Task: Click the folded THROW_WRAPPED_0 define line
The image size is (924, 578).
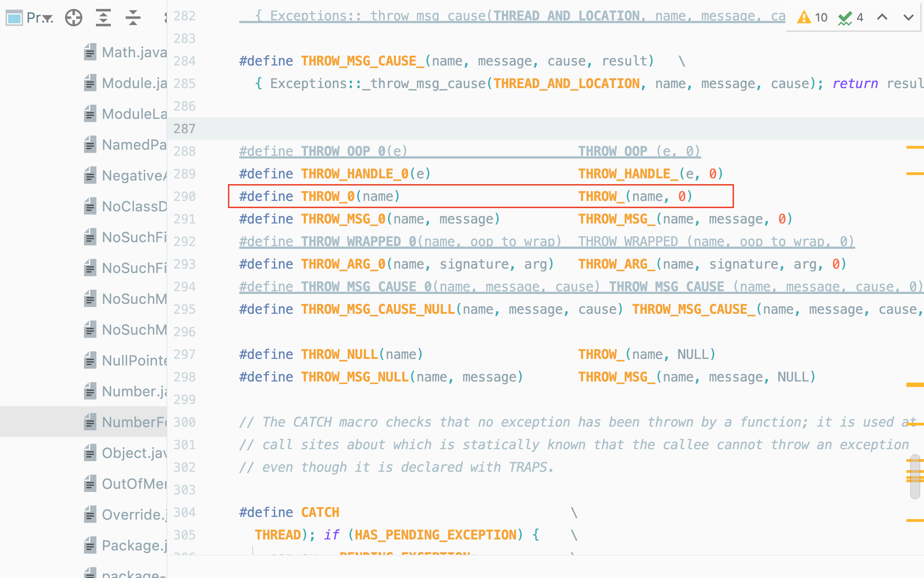Action: click(547, 242)
